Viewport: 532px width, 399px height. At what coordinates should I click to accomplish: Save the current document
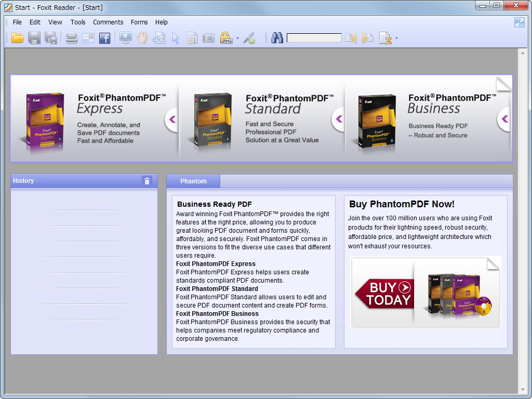(34, 37)
